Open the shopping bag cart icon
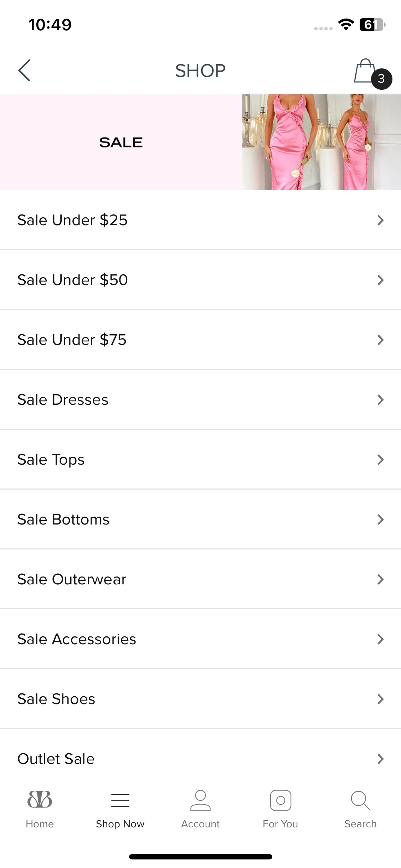Viewport: 401px width, 868px height. [x=365, y=71]
